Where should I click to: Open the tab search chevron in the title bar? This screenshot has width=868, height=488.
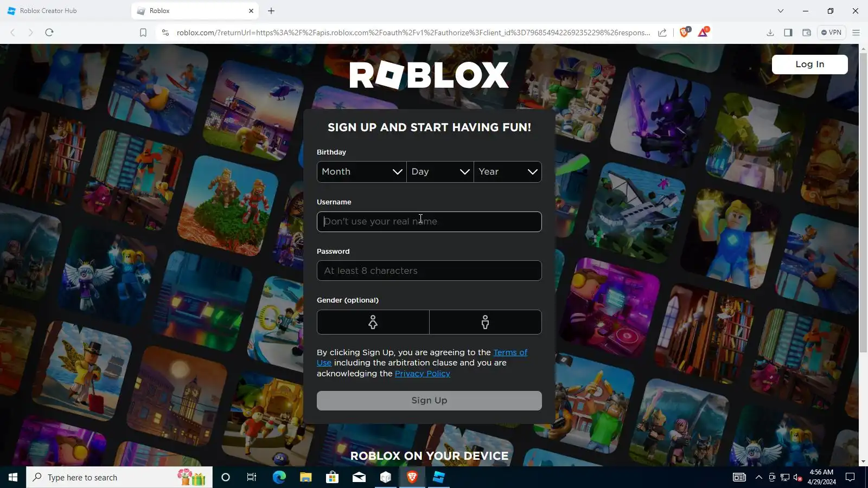781,11
